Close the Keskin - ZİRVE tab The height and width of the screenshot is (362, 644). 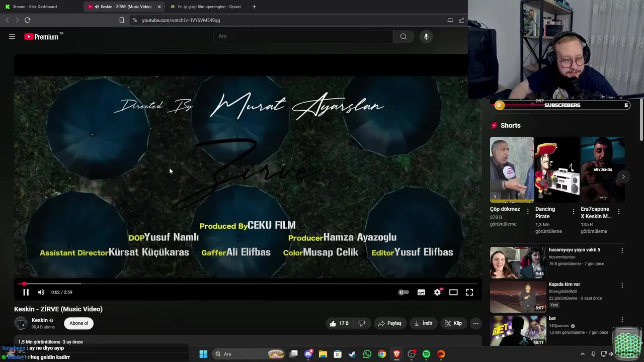[159, 7]
